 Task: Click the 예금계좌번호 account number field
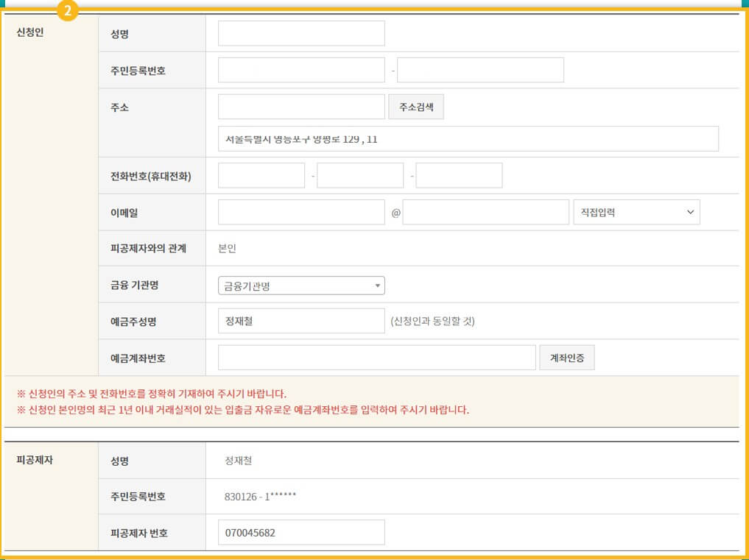377,358
